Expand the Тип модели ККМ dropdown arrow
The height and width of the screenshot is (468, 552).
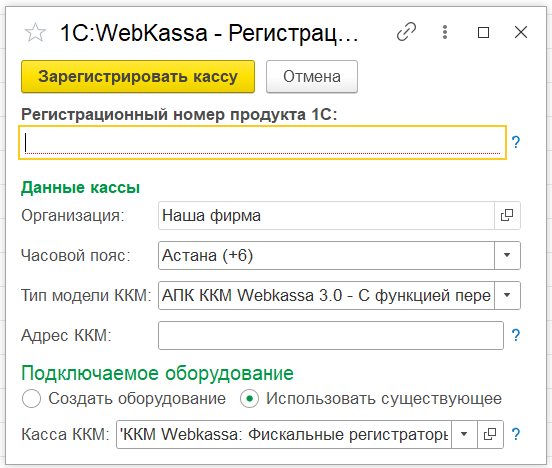[507, 295]
